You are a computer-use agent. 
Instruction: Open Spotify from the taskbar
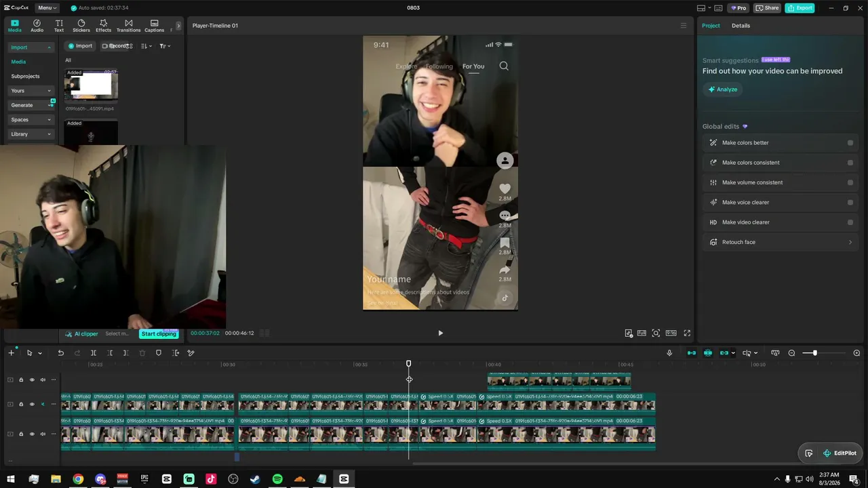point(277,479)
